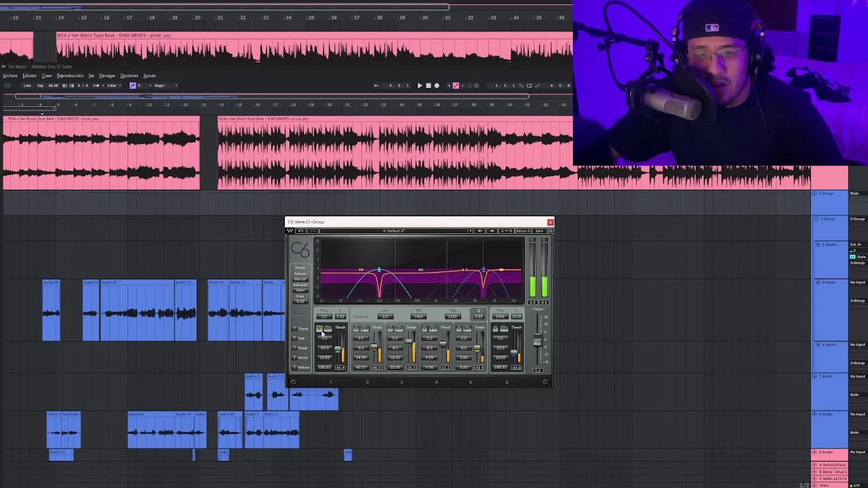This screenshot has width=868, height=488.
Task: Click the Mid crossover value 1459
Action: pyautogui.click(x=418, y=317)
